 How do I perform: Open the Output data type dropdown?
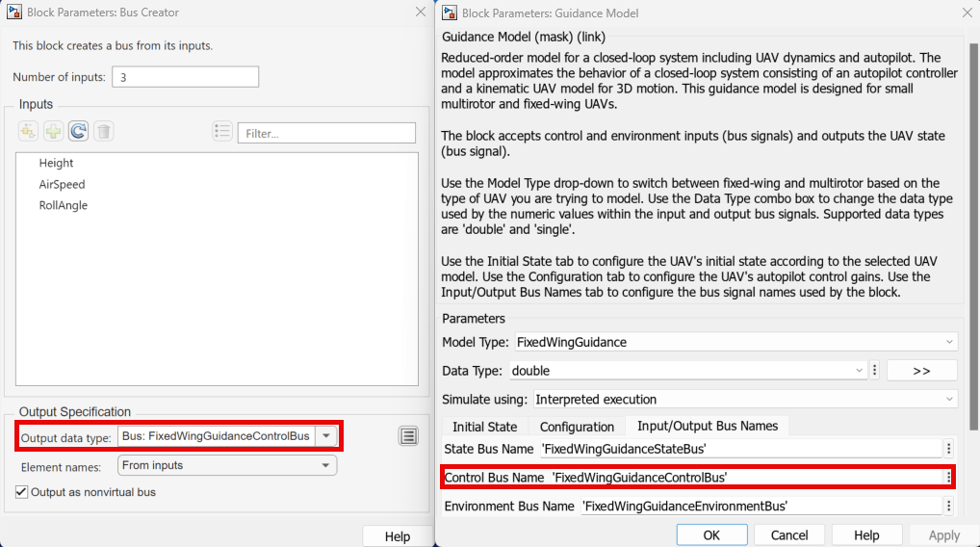pos(327,436)
